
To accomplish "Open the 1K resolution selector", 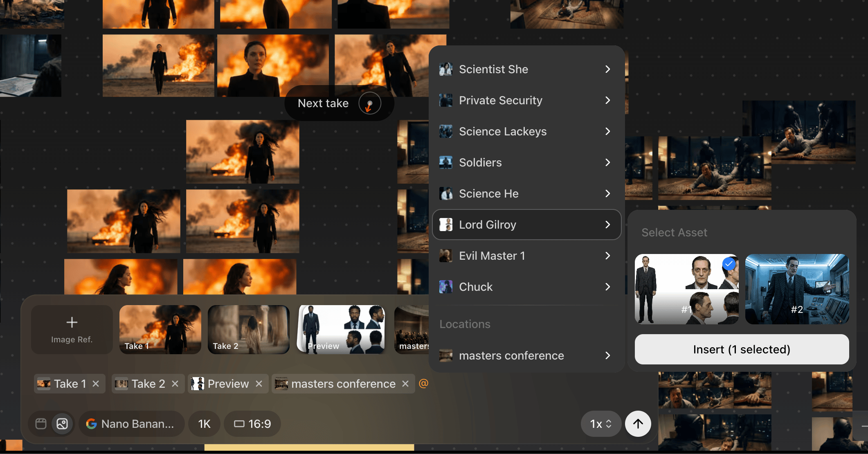I will (204, 424).
